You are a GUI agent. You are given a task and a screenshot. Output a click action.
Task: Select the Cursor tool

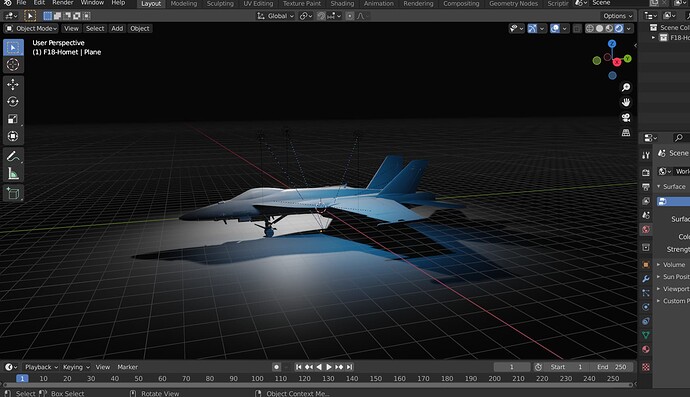click(13, 65)
